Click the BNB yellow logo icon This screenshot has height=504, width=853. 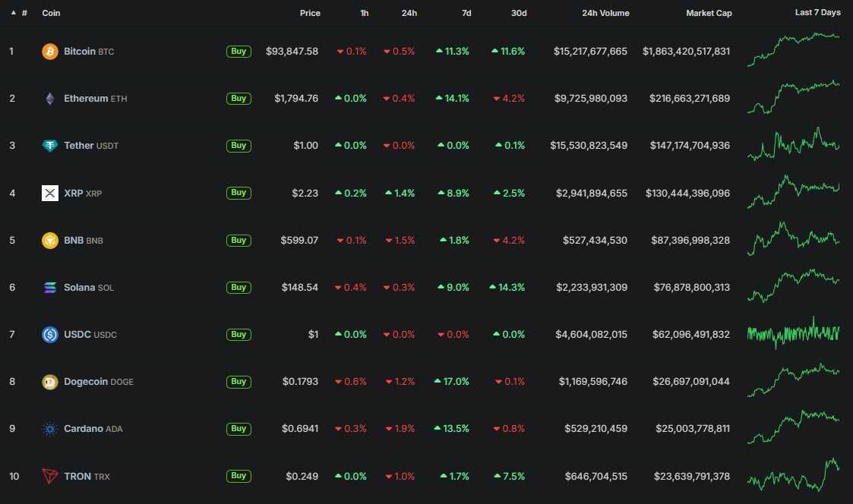[49, 241]
